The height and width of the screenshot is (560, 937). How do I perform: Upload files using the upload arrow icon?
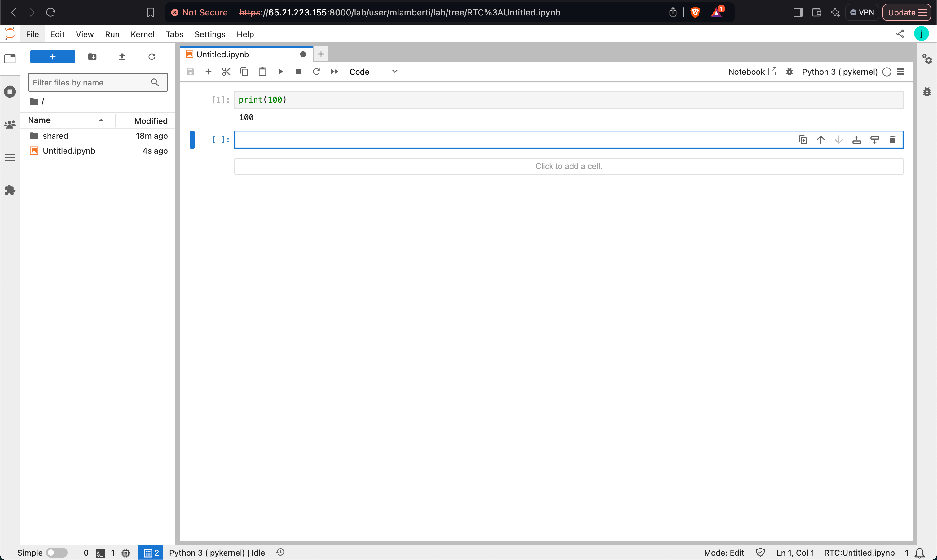[122, 57]
